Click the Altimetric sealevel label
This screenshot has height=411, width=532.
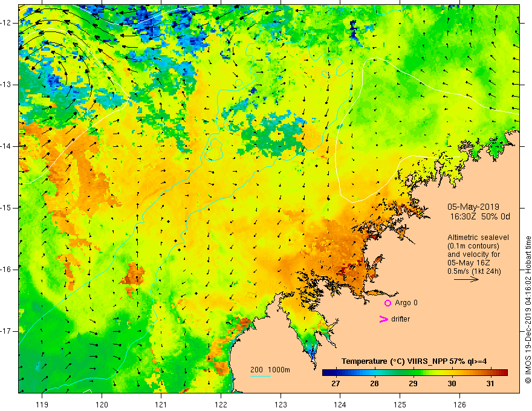pyautogui.click(x=478, y=238)
